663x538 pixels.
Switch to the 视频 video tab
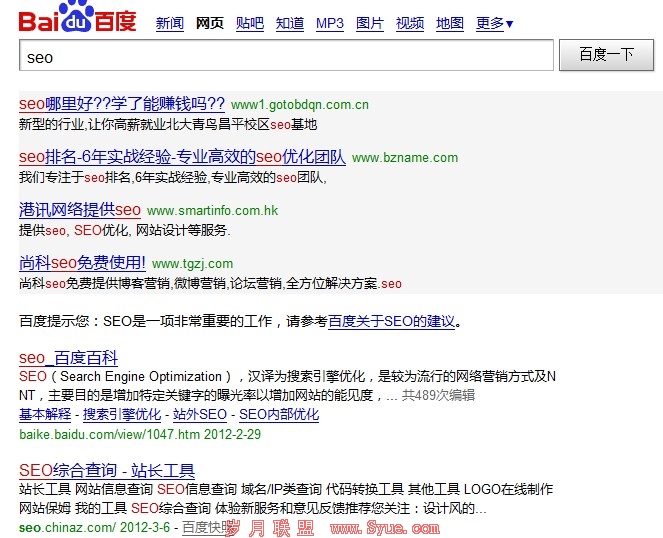[x=410, y=24]
